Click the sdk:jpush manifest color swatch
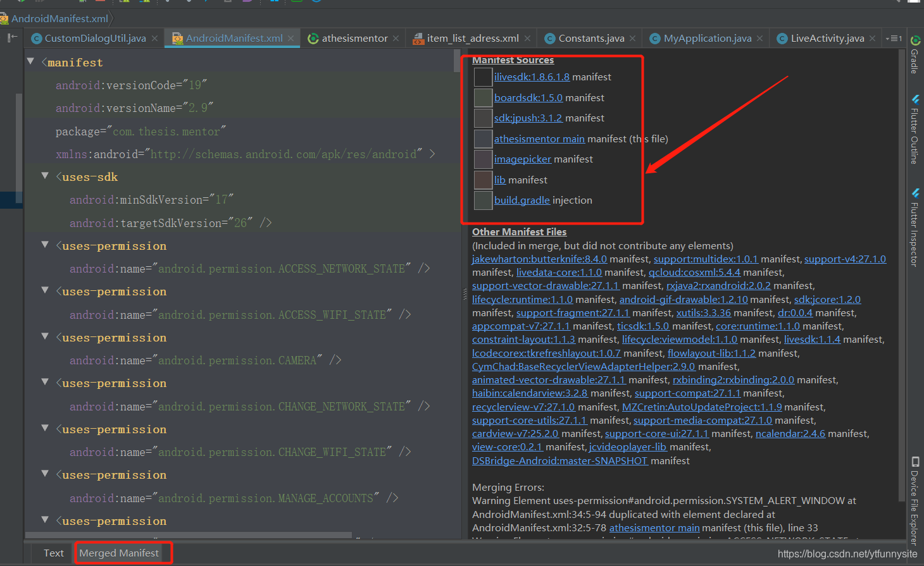 484,118
